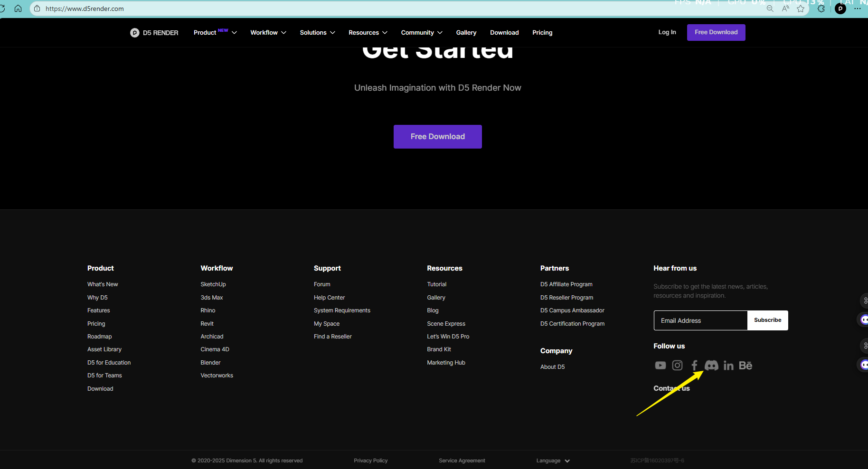Viewport: 868px width, 469px height.
Task: Open the Find a Reseller link
Action: 333,337
